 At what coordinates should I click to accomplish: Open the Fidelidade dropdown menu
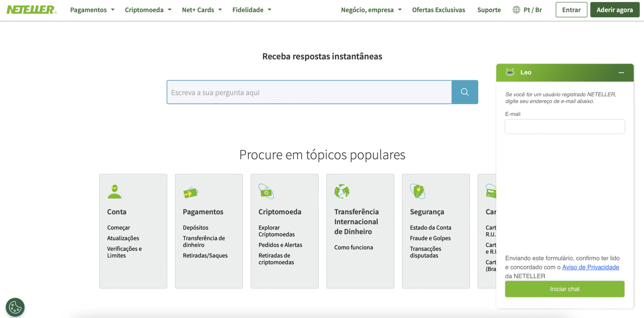(252, 10)
